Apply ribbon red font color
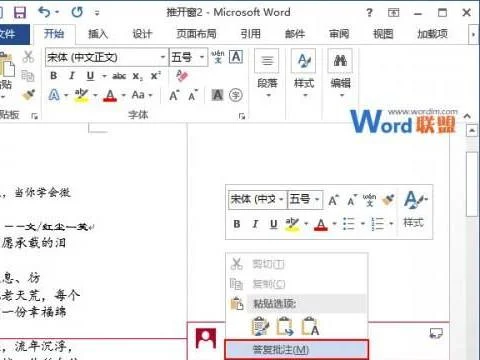Image resolution: width=480 pixels, height=360 pixels. pyautogui.click(x=110, y=96)
